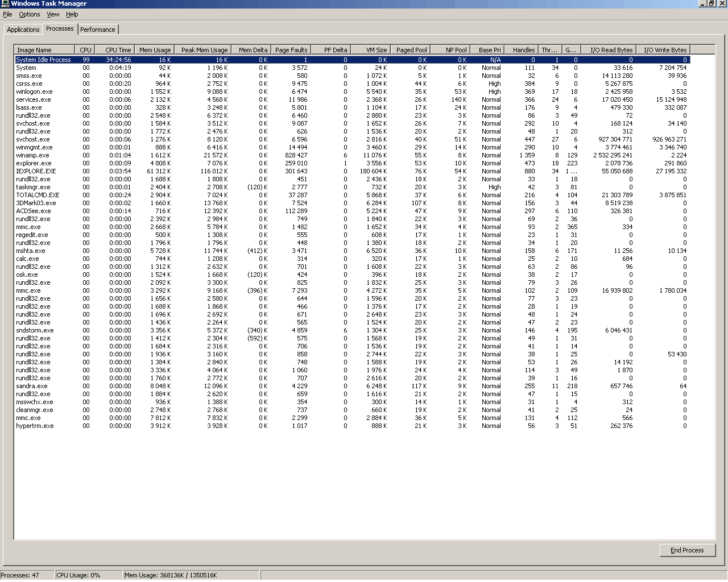Sort by Peak Mem Usage column header
This screenshot has height=582, width=728.
tap(202, 50)
